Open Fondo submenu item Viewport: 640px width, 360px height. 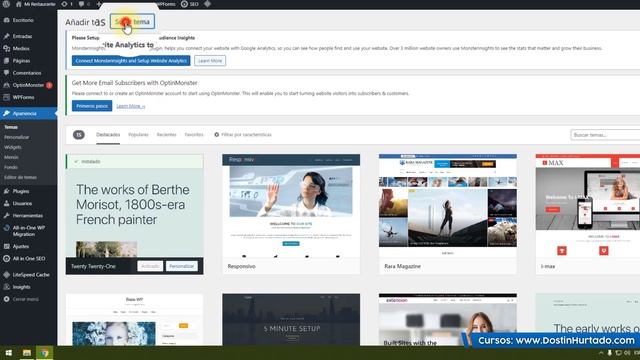pos(11,167)
